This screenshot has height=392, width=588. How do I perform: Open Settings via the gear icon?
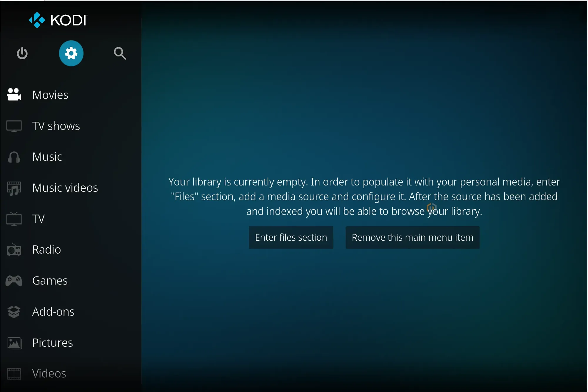pyautogui.click(x=71, y=53)
